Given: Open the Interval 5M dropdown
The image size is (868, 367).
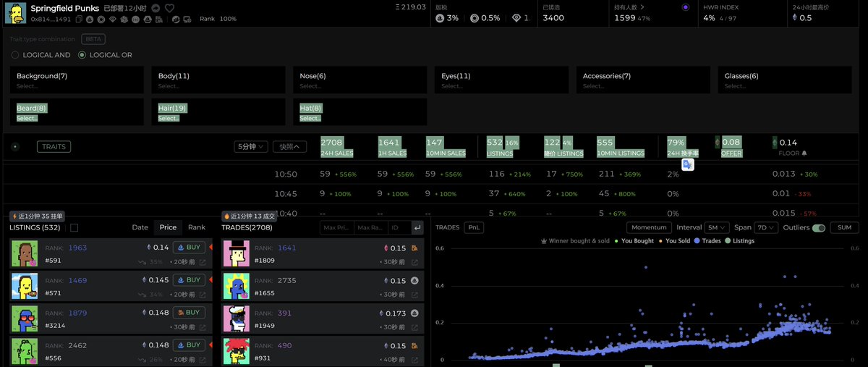Looking at the screenshot, I should point(715,227).
